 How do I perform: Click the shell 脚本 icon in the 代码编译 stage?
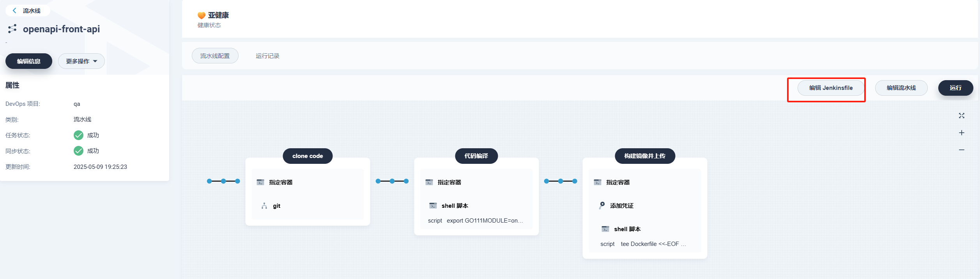[433, 205]
